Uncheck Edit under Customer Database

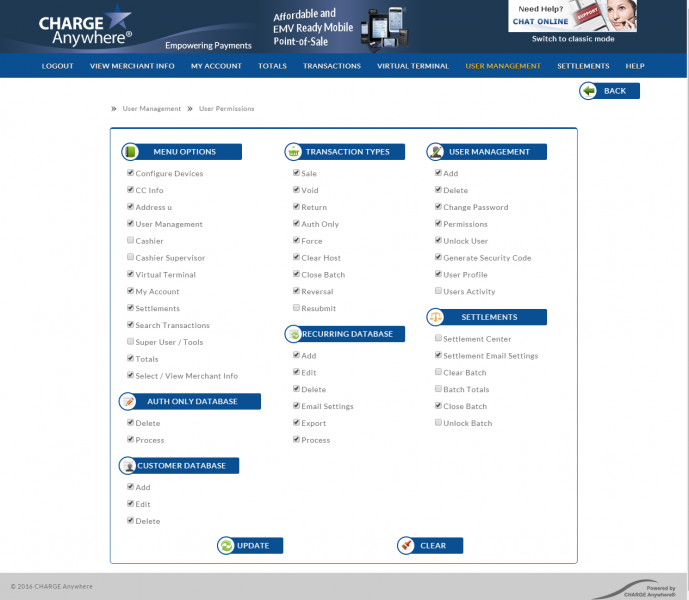click(x=131, y=503)
